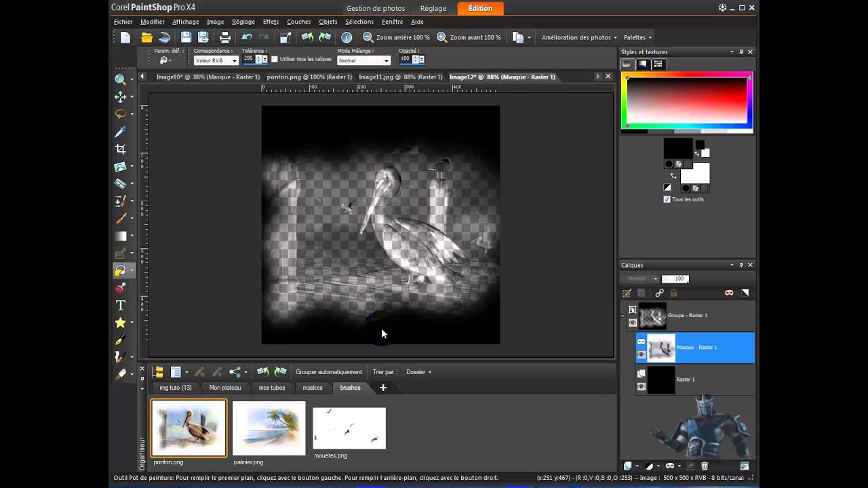Click the white background material swatch
The height and width of the screenshot is (488, 868).
point(695,172)
